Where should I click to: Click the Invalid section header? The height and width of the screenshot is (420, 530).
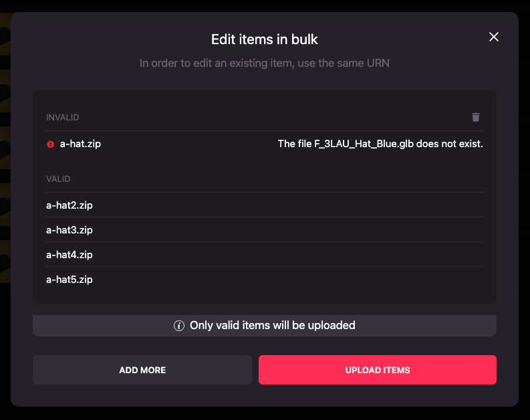pyautogui.click(x=63, y=118)
